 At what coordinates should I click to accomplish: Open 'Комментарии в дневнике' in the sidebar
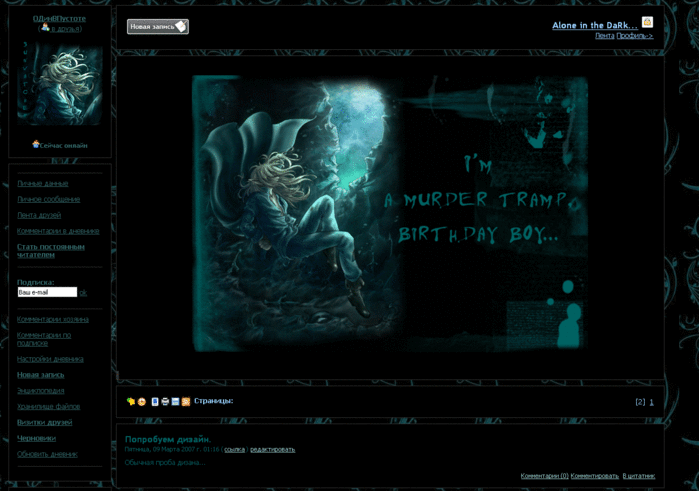pos(58,231)
